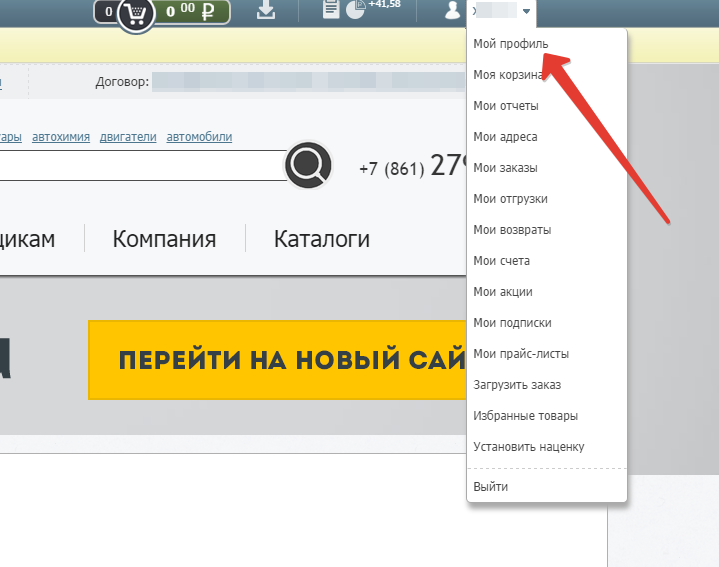Collapse the user account dropdown arrow
Viewport: 719px width, 567px height.
(526, 11)
